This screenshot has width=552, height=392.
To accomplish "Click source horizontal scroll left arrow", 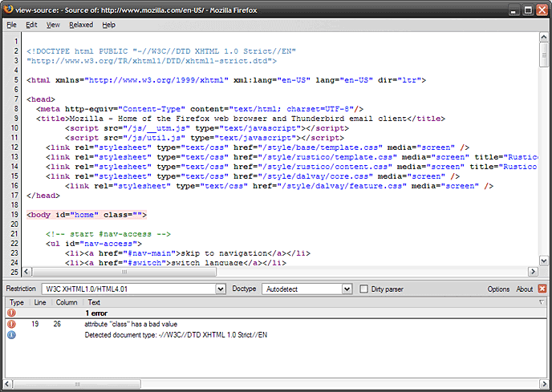I will [26, 272].
